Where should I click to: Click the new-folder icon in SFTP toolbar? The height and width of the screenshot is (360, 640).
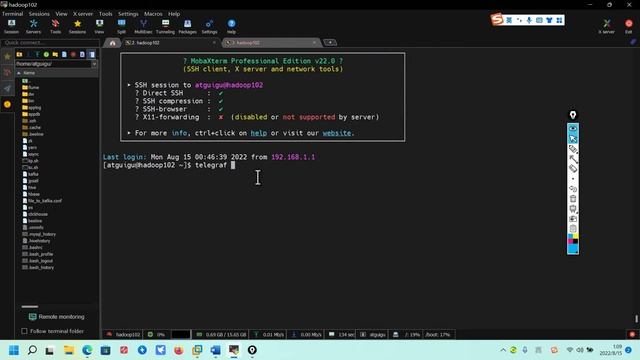(55, 54)
